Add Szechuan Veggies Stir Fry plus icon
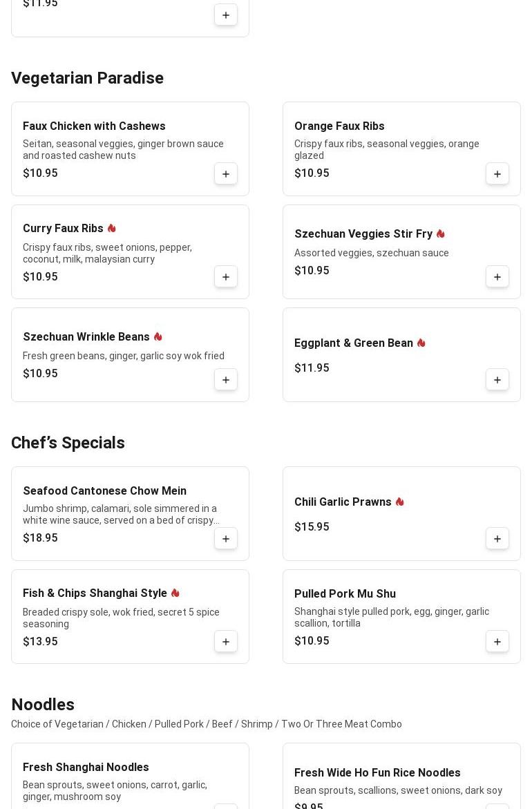The height and width of the screenshot is (809, 532). pyautogui.click(x=497, y=276)
